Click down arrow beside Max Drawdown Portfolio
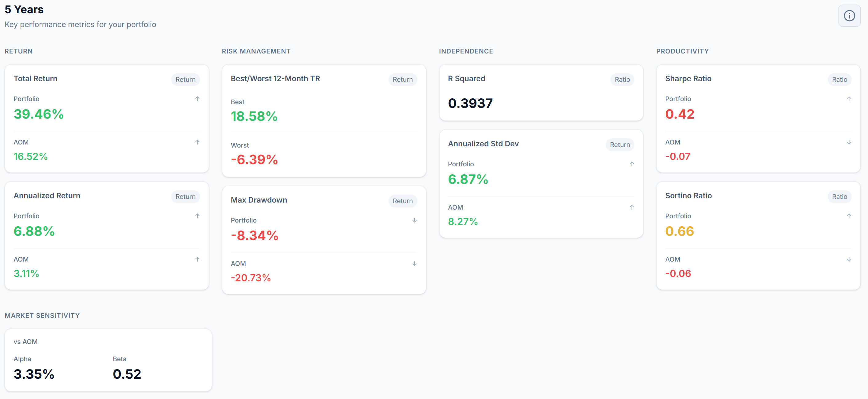Image resolution: width=868 pixels, height=399 pixels. pos(414,220)
